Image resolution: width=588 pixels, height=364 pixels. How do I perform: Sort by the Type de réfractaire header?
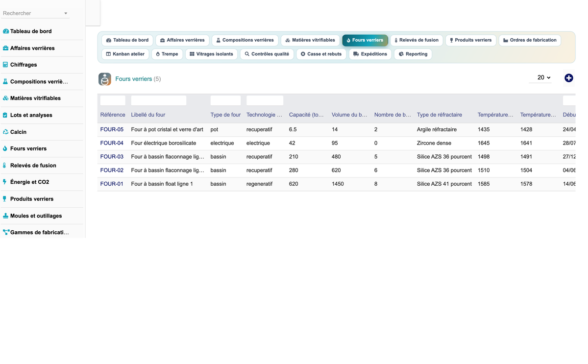point(440,115)
